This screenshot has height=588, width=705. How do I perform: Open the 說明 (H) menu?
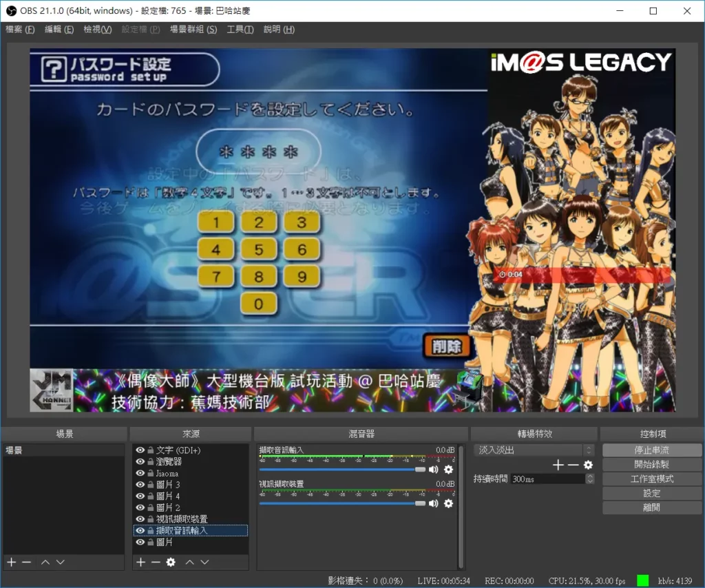(x=280, y=30)
